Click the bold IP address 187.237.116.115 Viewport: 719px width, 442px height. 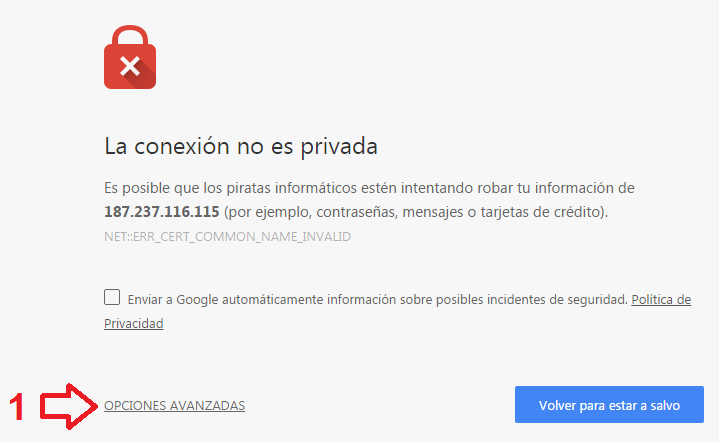[161, 212]
